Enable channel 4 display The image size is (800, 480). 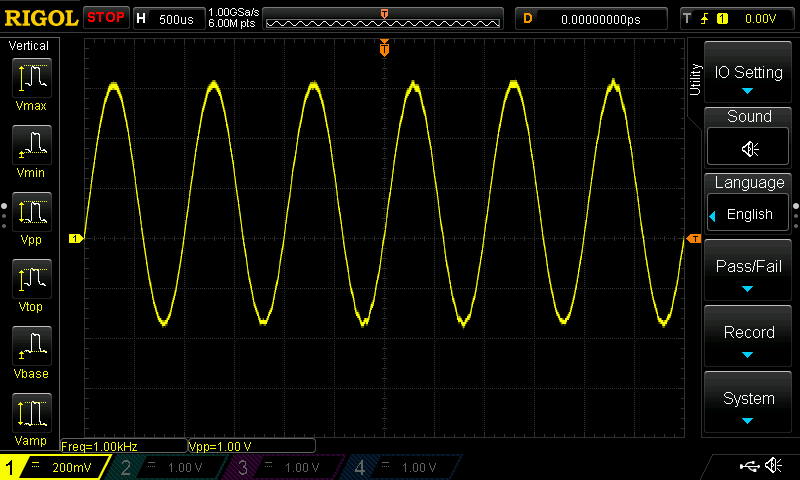point(398,467)
